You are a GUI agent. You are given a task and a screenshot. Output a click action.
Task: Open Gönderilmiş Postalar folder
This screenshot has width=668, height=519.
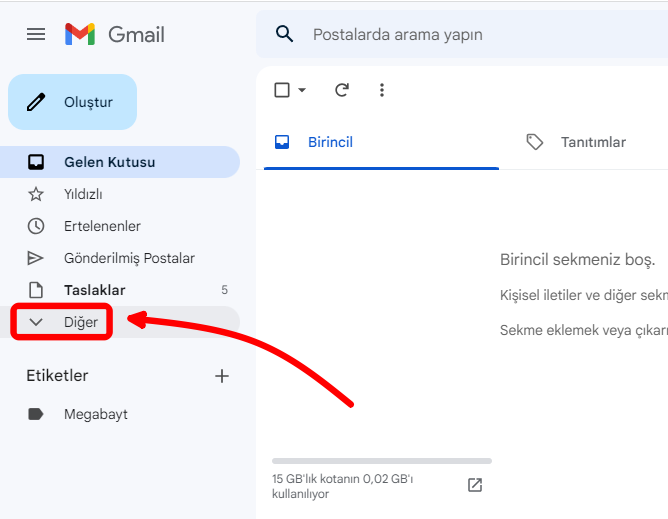coord(129,258)
